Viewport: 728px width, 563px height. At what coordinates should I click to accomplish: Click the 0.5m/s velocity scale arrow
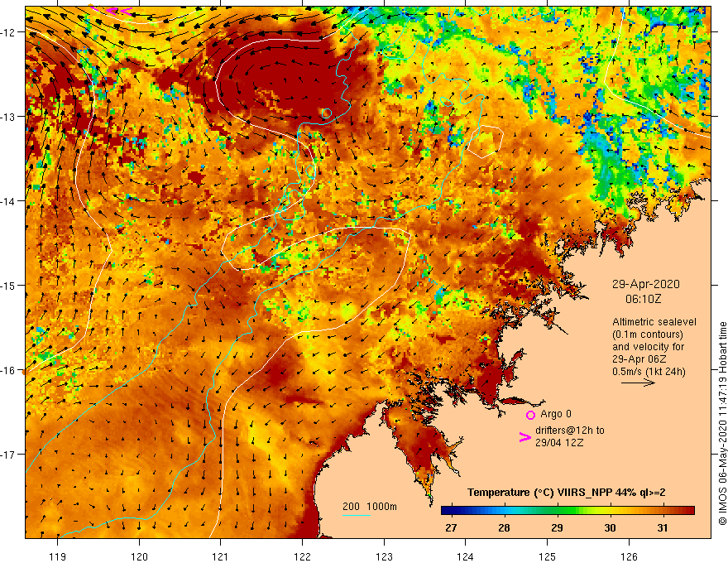tap(639, 383)
